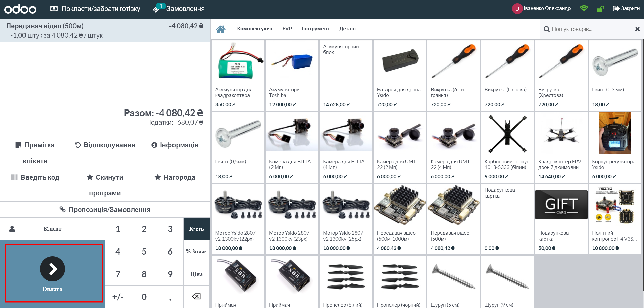
Task: Add the GIFT CARD product thumbnail
Action: click(561, 205)
